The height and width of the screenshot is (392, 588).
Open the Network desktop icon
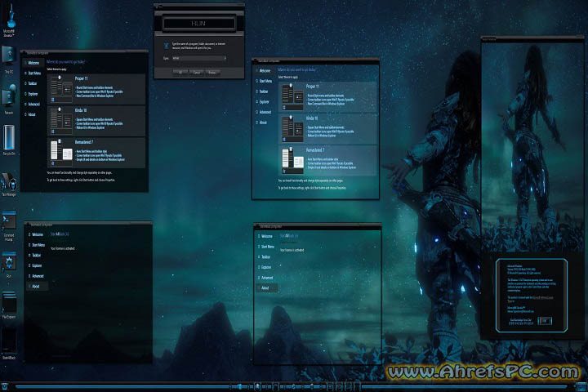[9, 100]
